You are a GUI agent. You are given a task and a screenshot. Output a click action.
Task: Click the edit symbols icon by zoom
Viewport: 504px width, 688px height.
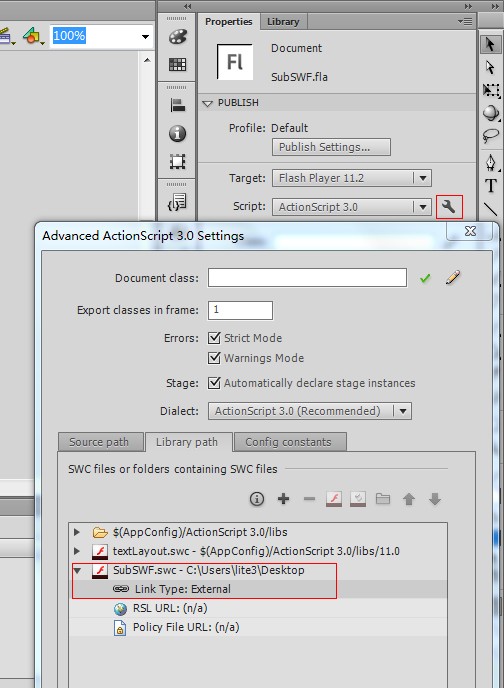click(x=33, y=36)
